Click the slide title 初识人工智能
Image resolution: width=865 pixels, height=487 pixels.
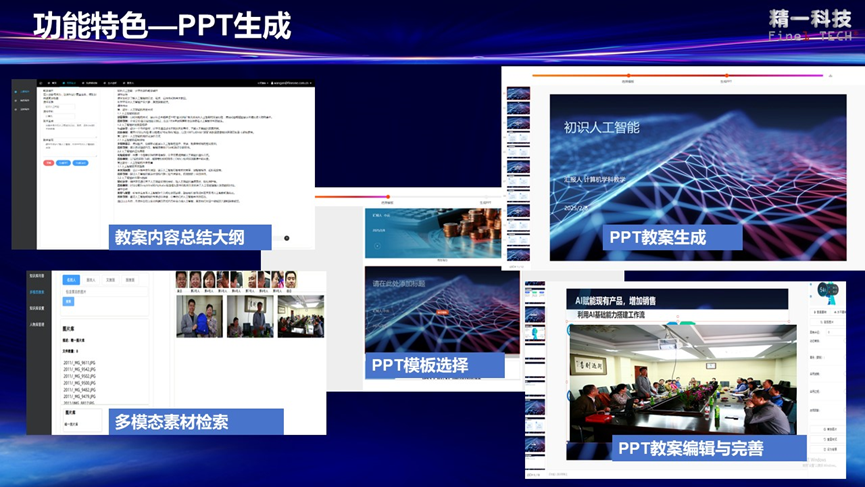(x=601, y=127)
